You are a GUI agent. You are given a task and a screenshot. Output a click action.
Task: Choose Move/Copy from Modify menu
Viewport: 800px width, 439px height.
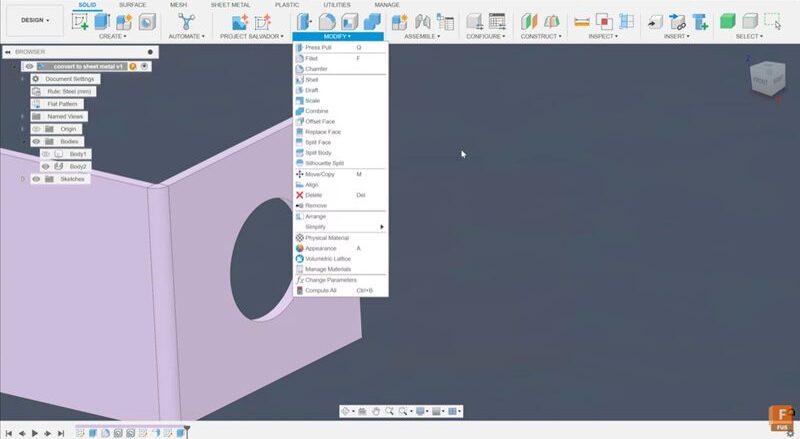pyautogui.click(x=340, y=174)
